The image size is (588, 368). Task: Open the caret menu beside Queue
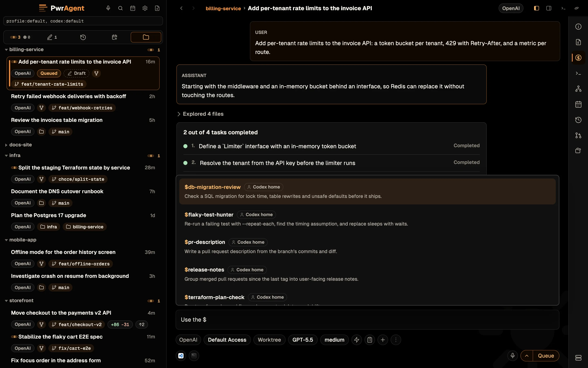(x=527, y=356)
